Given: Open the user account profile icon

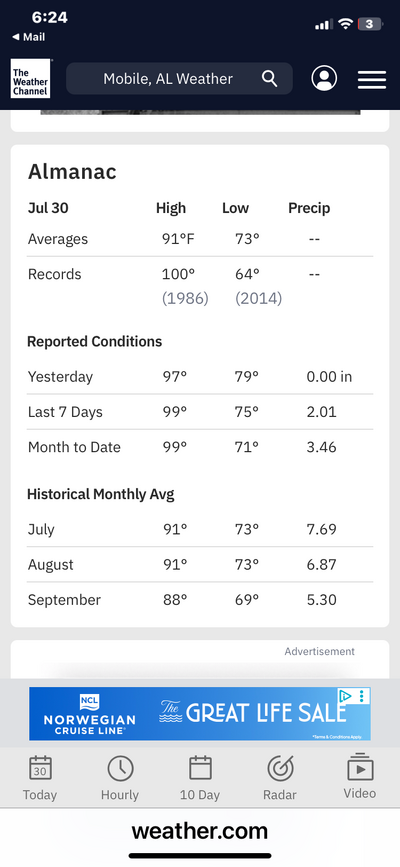Looking at the screenshot, I should (x=324, y=79).
